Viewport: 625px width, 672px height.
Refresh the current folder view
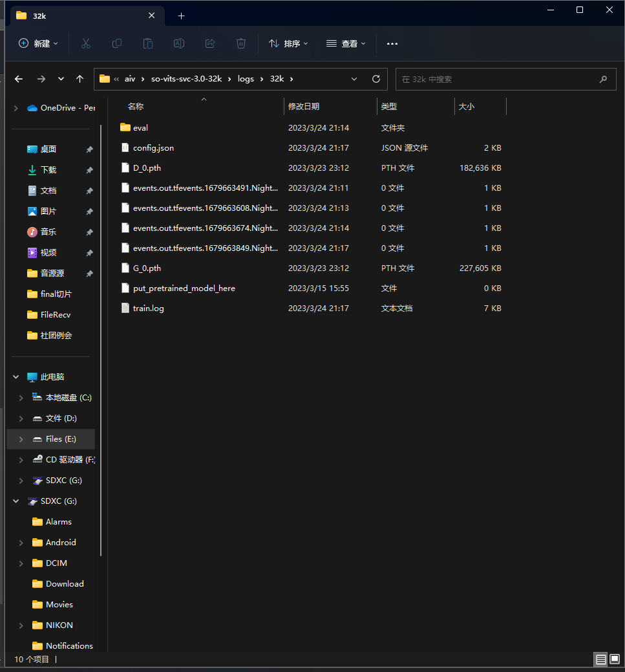376,78
